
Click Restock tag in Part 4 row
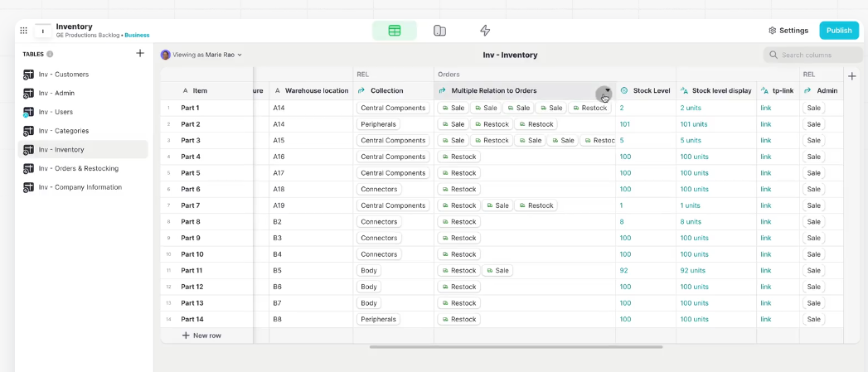(459, 157)
